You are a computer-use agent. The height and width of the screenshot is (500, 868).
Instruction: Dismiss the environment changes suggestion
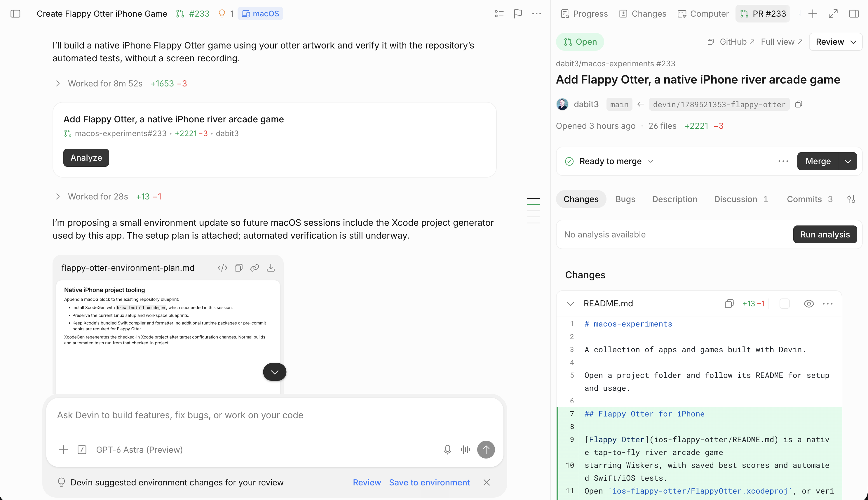click(x=487, y=482)
